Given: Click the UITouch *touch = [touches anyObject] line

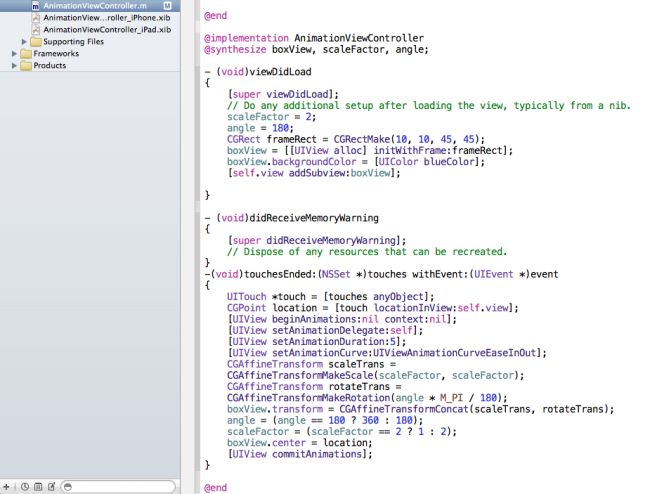Looking at the screenshot, I should click(330, 297).
